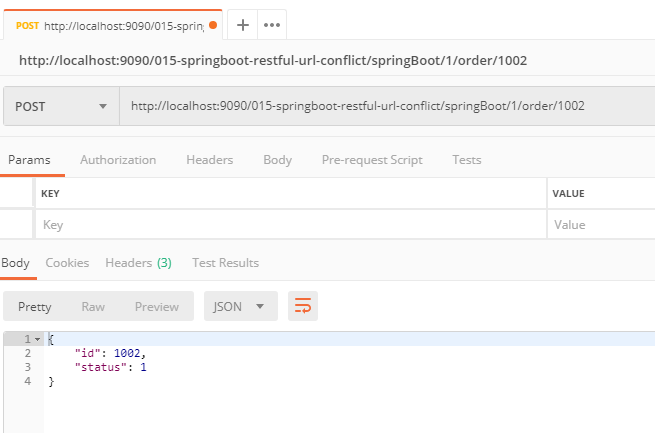Toggle the wrap lines icon in response

[302, 307]
